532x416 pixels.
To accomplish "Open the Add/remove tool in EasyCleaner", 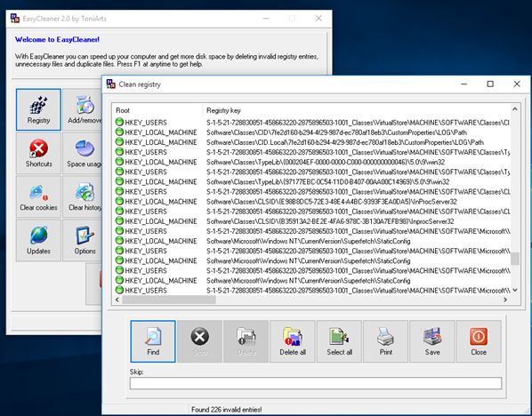I will click(83, 109).
